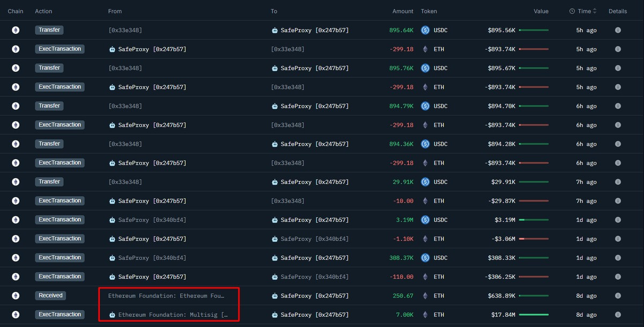The image size is (644, 327).
Task: Click Ethereum chain icon in 29.91K USDC row
Action: tap(16, 182)
